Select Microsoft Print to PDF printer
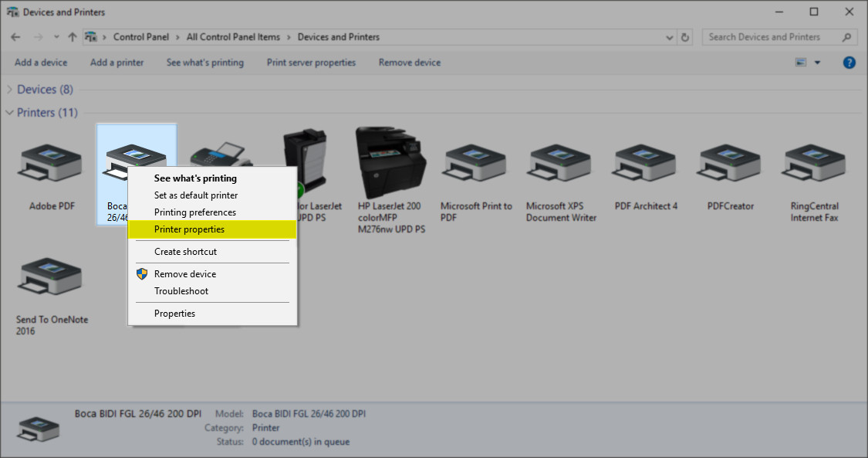The image size is (868, 458). click(x=475, y=163)
